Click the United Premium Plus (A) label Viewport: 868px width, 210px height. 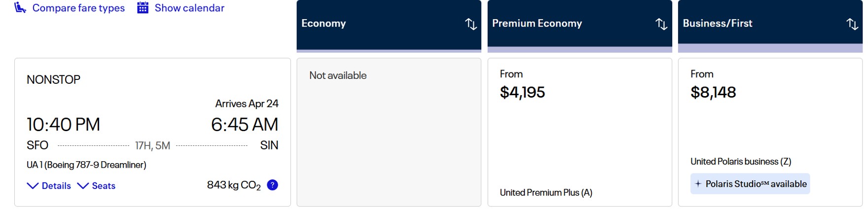(546, 193)
